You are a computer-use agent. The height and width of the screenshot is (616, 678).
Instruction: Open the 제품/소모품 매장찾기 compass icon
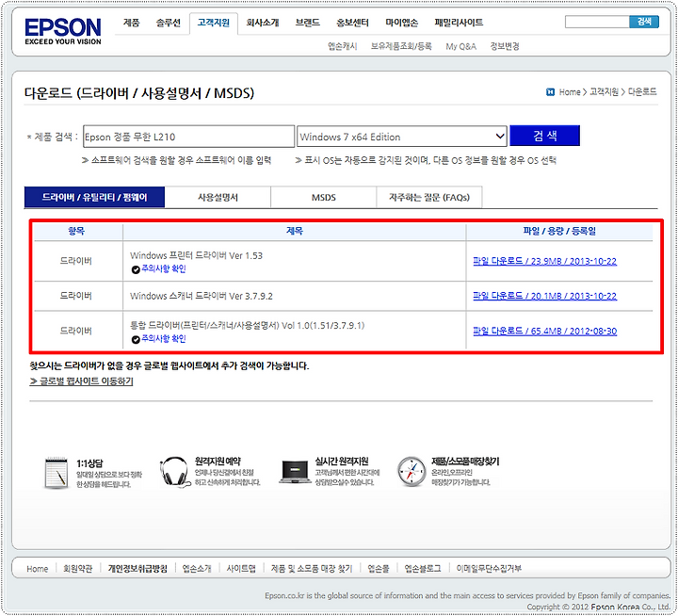412,472
